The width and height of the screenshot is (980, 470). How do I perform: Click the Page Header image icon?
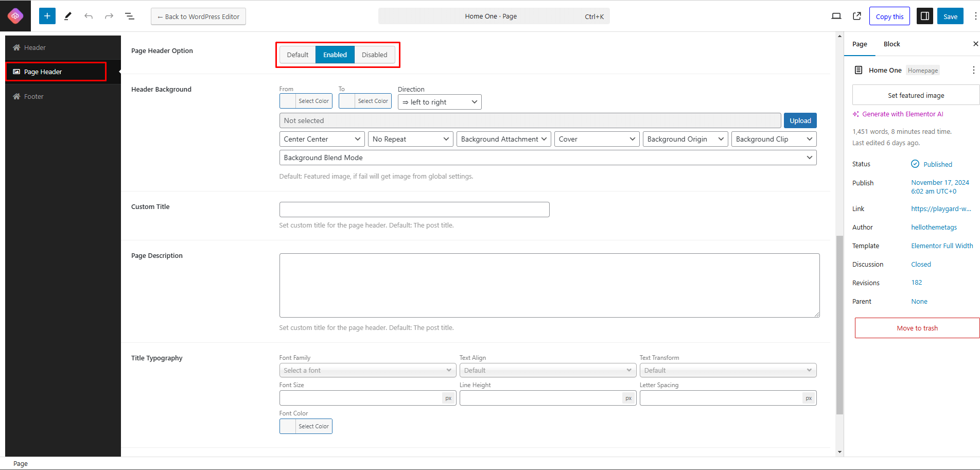[x=16, y=72]
